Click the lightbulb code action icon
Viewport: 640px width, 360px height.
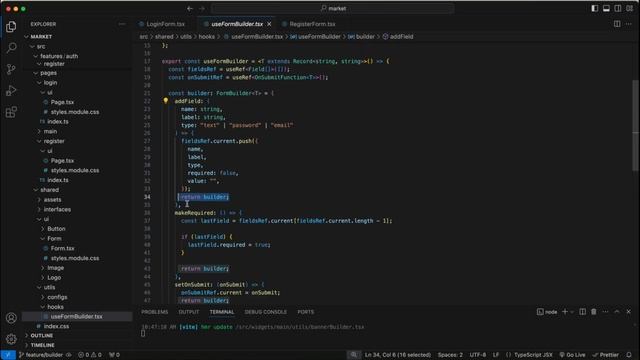tap(166, 100)
